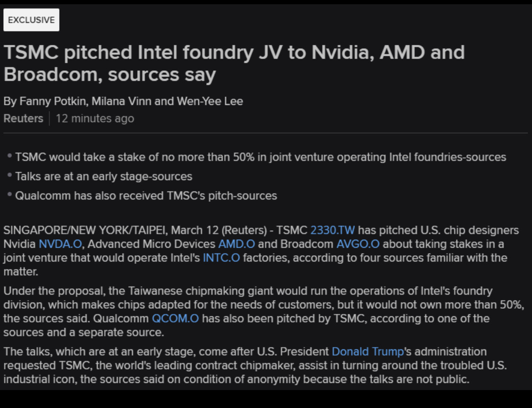Open the NVDA.O ticker link
The height and width of the screenshot is (408, 532).
(61, 244)
